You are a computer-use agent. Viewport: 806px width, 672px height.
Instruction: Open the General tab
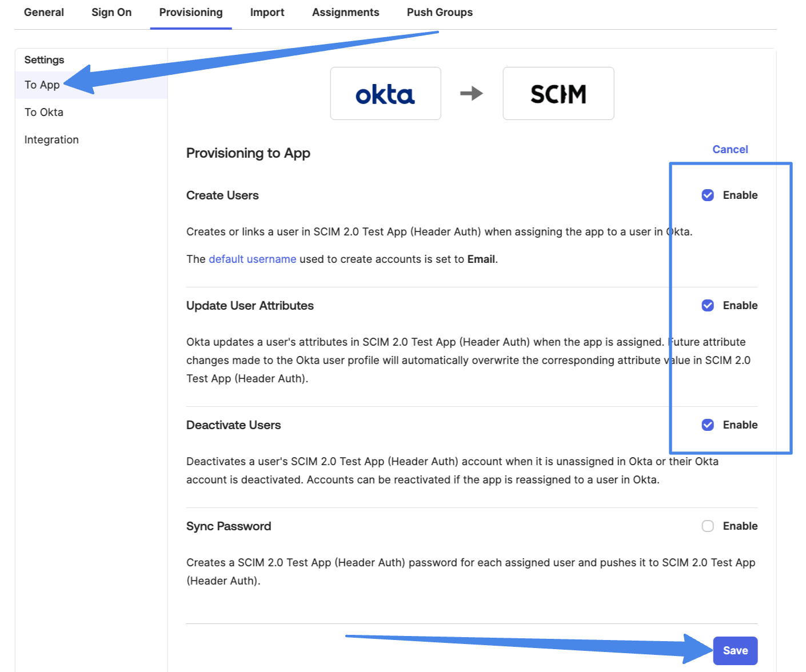44,13
